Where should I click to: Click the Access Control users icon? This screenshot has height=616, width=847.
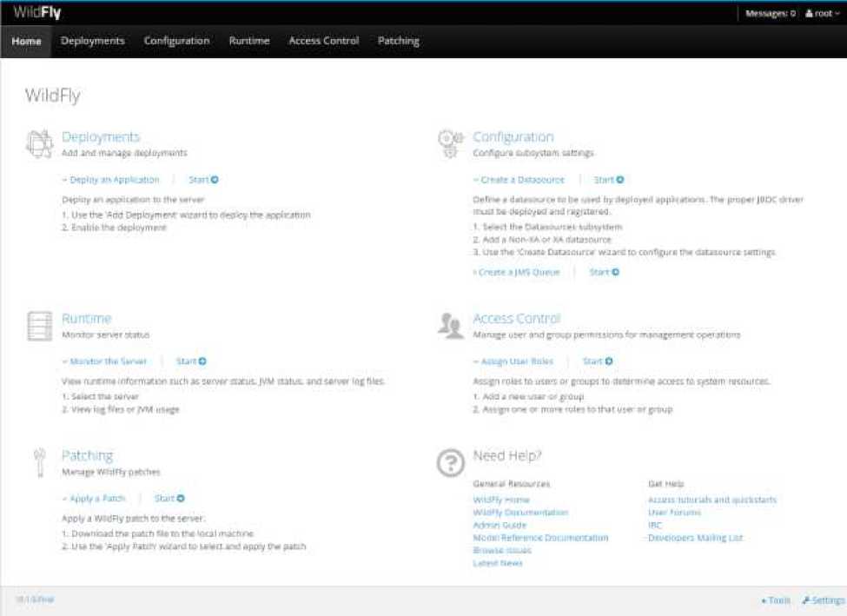[449, 325]
